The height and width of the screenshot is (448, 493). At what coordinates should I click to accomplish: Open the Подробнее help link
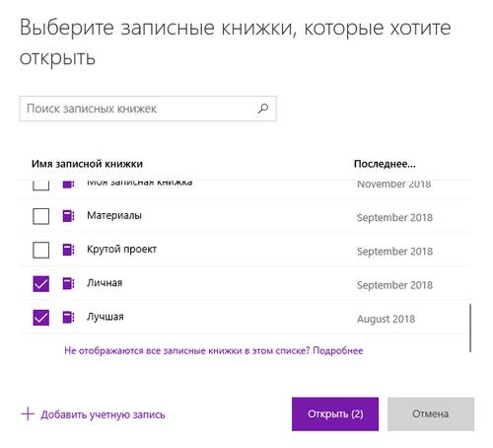[338, 350]
